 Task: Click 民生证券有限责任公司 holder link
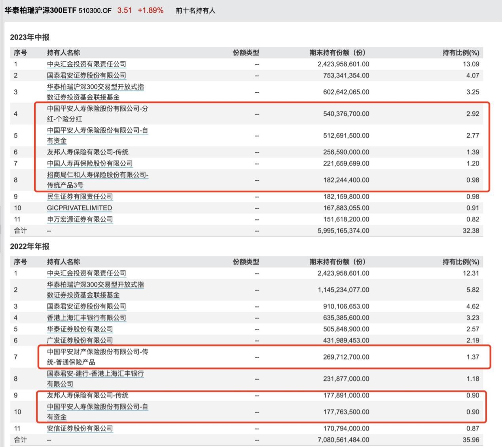[x=80, y=197]
